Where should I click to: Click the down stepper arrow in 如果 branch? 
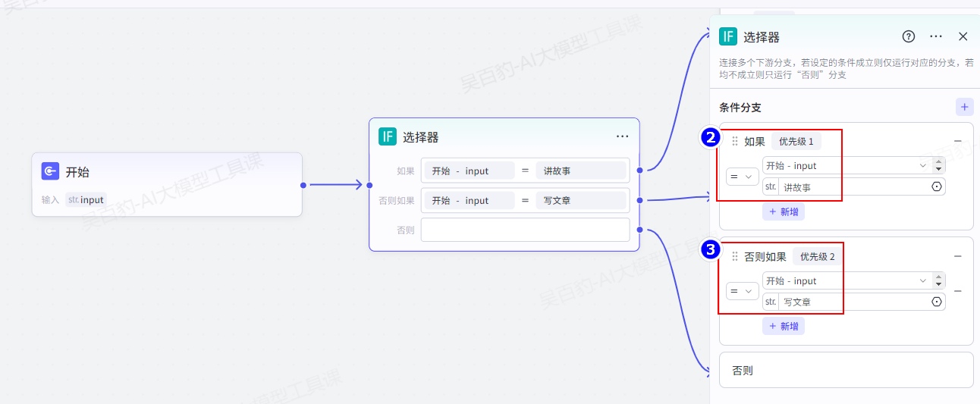click(x=939, y=169)
